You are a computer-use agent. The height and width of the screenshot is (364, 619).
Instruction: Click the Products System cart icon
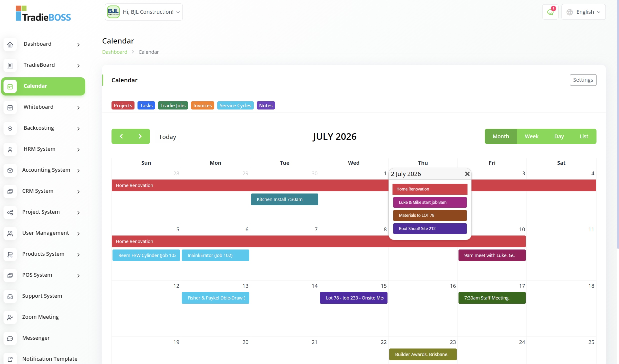10,254
